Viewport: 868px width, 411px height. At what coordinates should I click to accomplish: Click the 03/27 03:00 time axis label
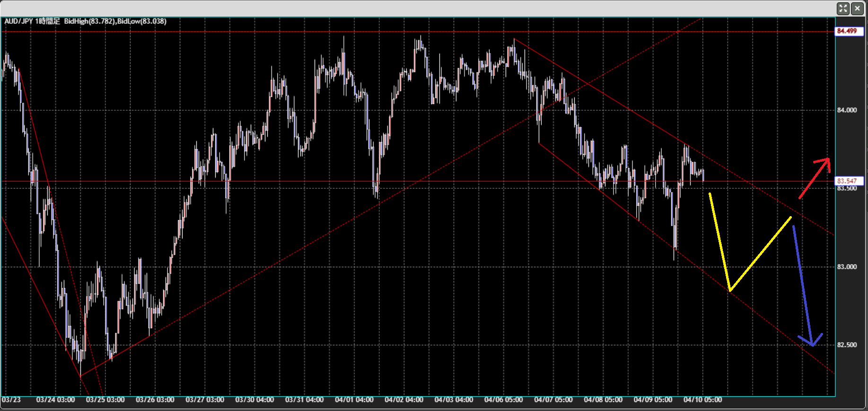(205, 400)
